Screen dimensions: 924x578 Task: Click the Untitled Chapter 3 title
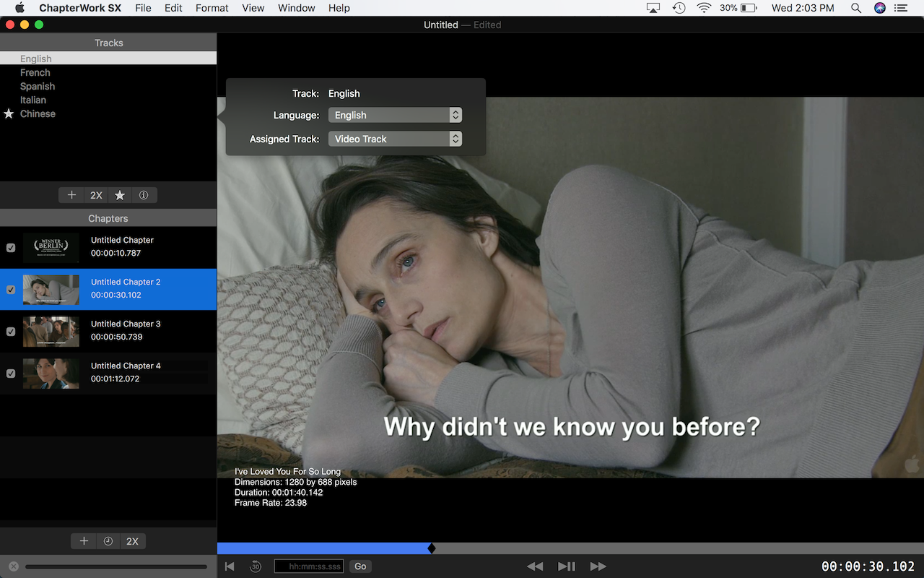point(126,324)
